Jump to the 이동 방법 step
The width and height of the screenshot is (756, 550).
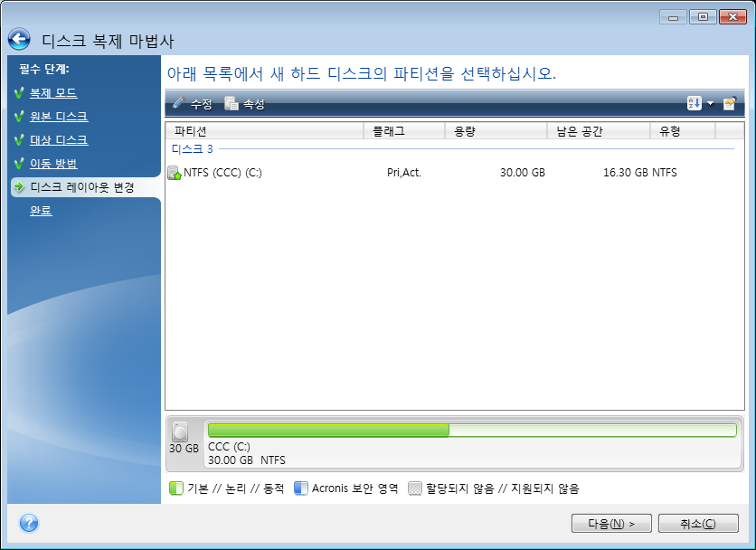point(53,164)
